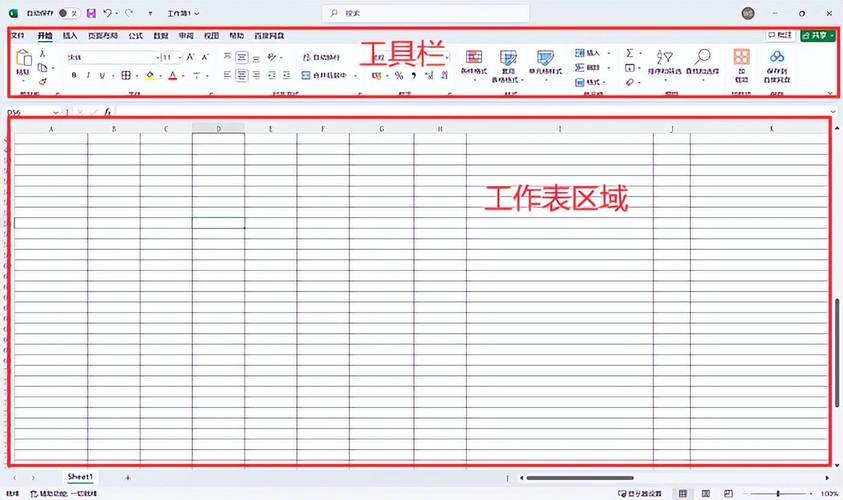This screenshot has height=500, width=843.
Task: Switch to the Data tab
Action: click(x=161, y=35)
